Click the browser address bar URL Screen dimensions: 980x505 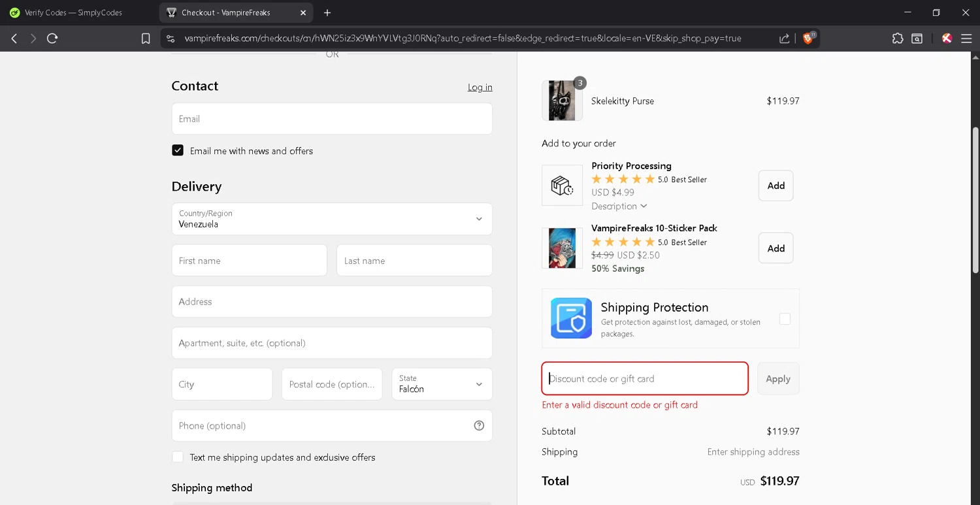pos(463,39)
